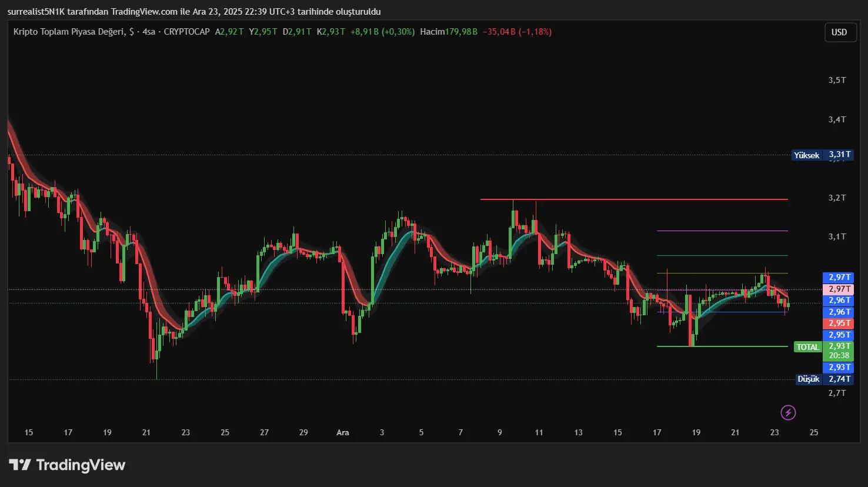Click the 13 date label on time axis
Screen dimensions: 868x487
click(x=578, y=432)
